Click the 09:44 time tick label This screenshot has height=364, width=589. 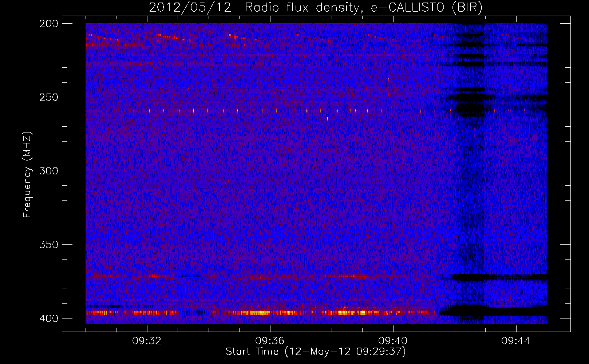tap(516, 341)
